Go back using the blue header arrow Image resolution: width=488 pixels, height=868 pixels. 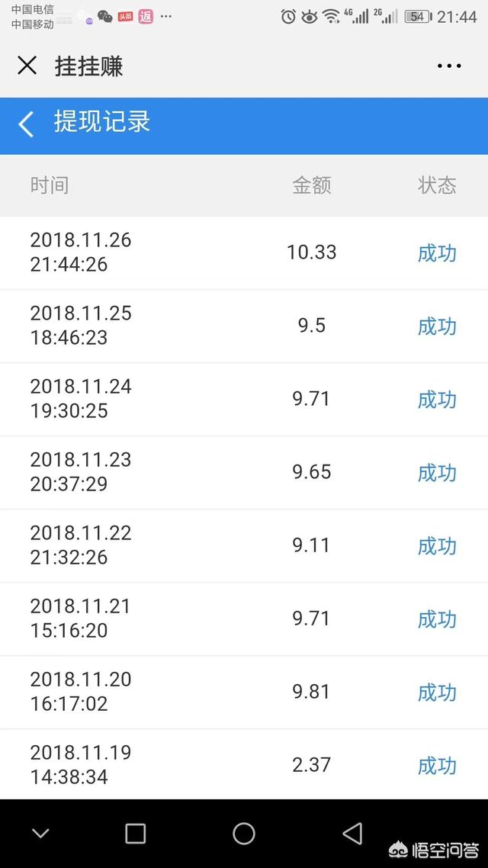tap(27, 124)
